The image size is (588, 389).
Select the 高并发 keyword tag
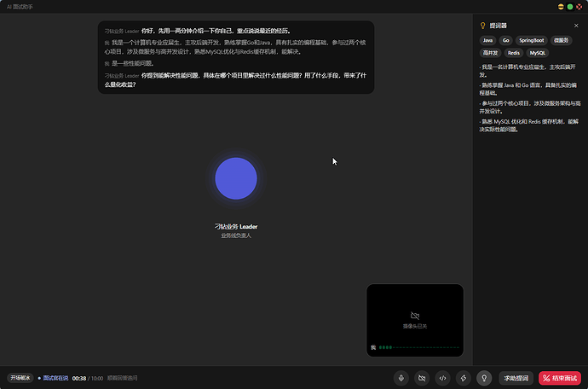[x=490, y=53]
